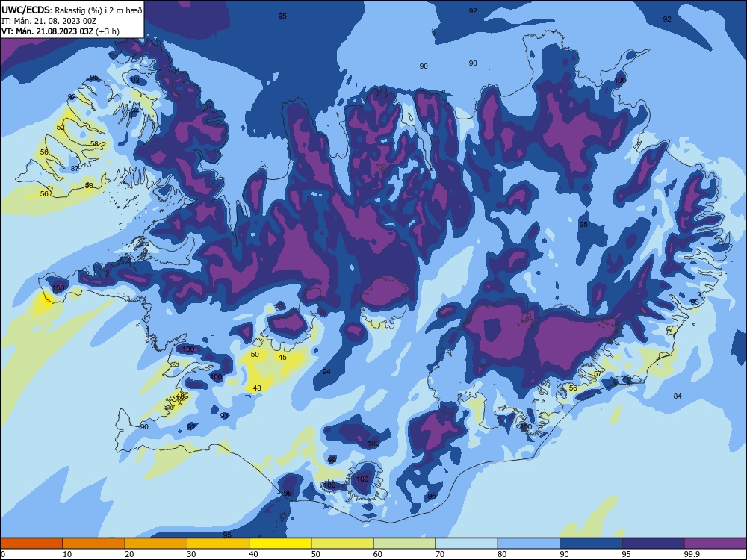Choose the 20–30 legend color swatch
The image size is (747, 560).
156,544
